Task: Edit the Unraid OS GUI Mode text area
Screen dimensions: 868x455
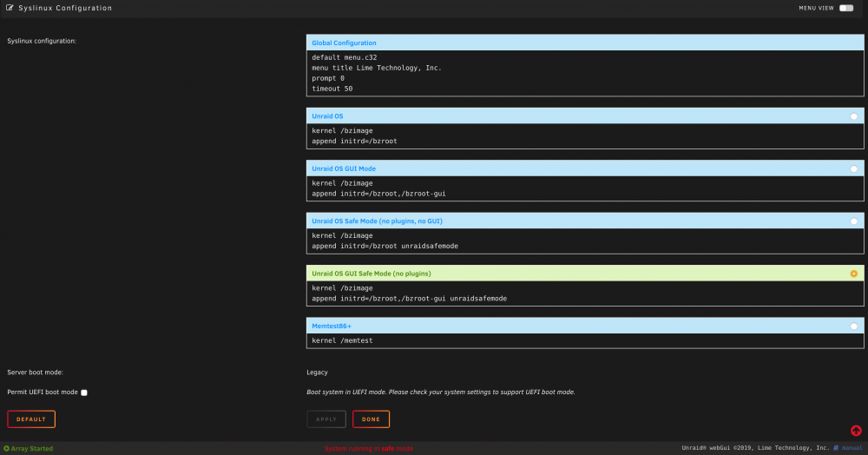Action: point(585,188)
